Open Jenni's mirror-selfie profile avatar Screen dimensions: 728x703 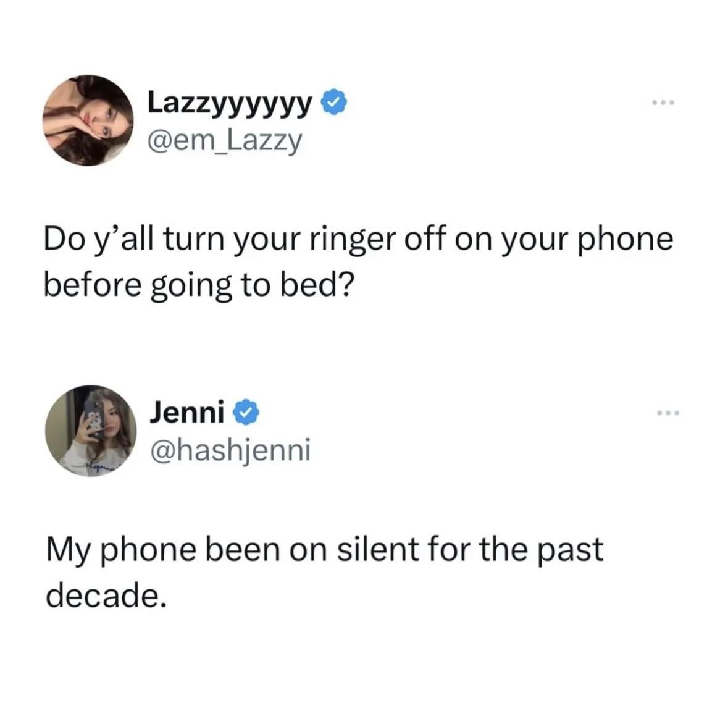coord(91,431)
